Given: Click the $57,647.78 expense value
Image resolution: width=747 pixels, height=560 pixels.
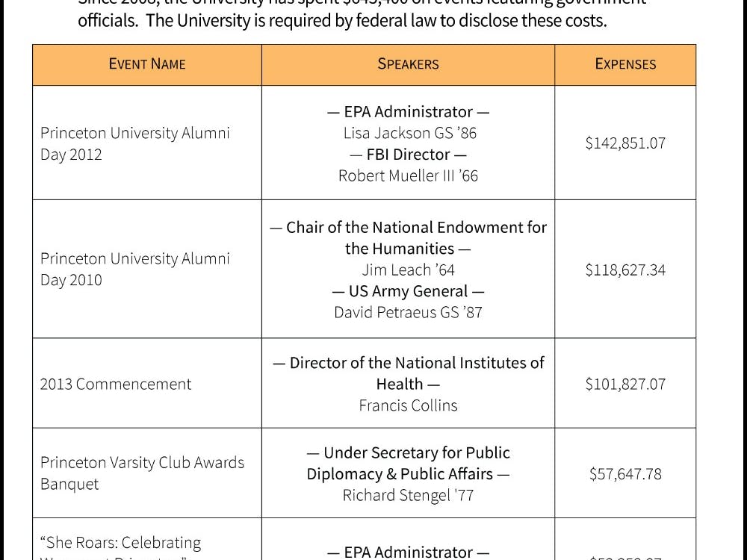Looking at the screenshot, I should [625, 474].
